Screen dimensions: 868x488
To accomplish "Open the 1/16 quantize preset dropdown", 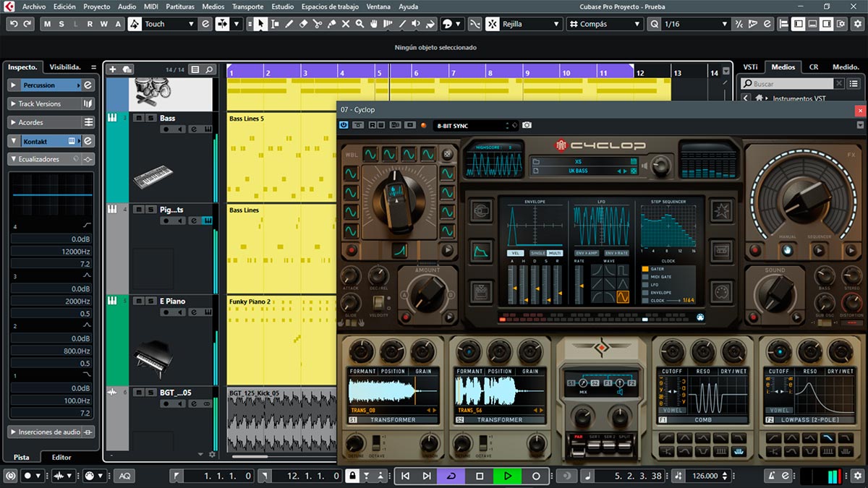I will pos(696,24).
